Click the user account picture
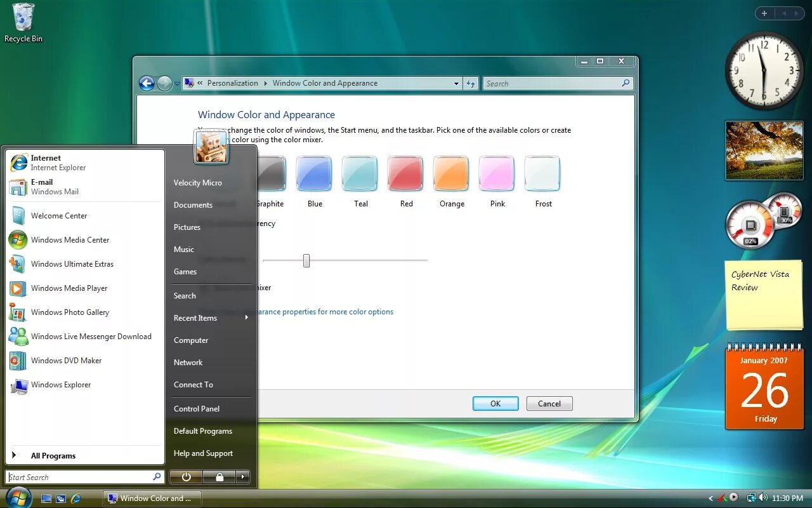 pos(211,147)
